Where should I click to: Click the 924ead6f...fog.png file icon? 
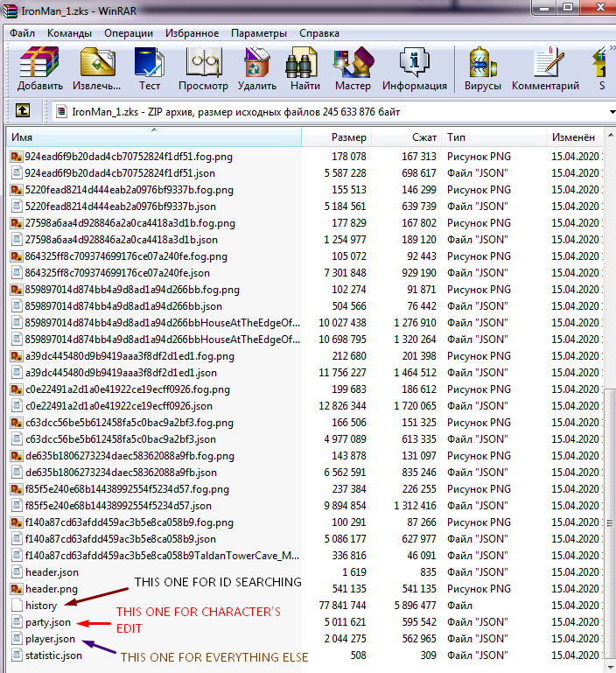pyautogui.click(x=17, y=157)
